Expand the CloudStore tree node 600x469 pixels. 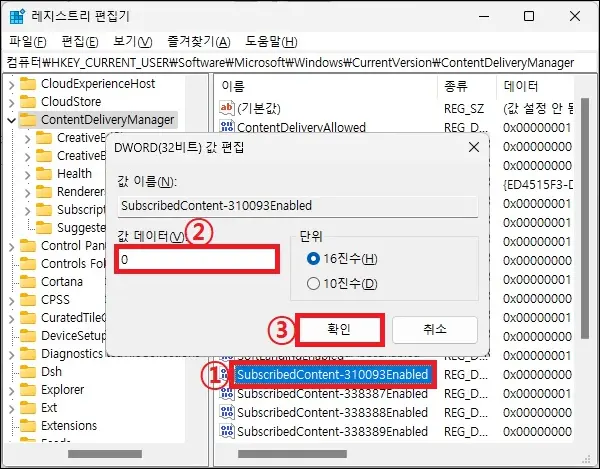pos(11,102)
